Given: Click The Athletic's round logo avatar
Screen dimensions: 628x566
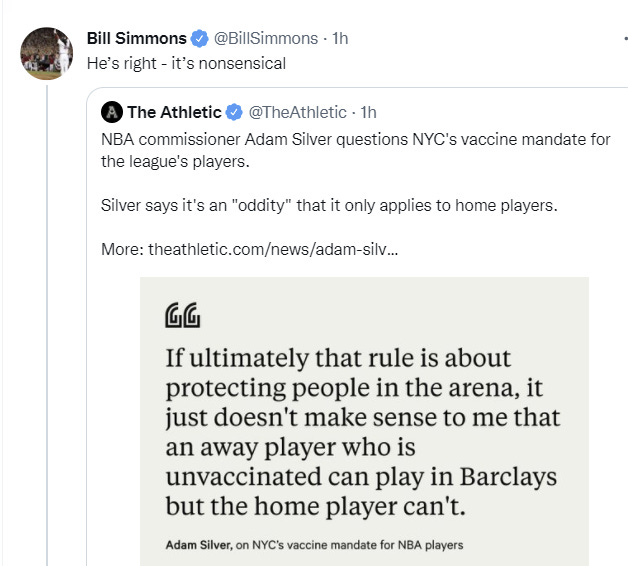Looking at the screenshot, I should pyautogui.click(x=112, y=112).
